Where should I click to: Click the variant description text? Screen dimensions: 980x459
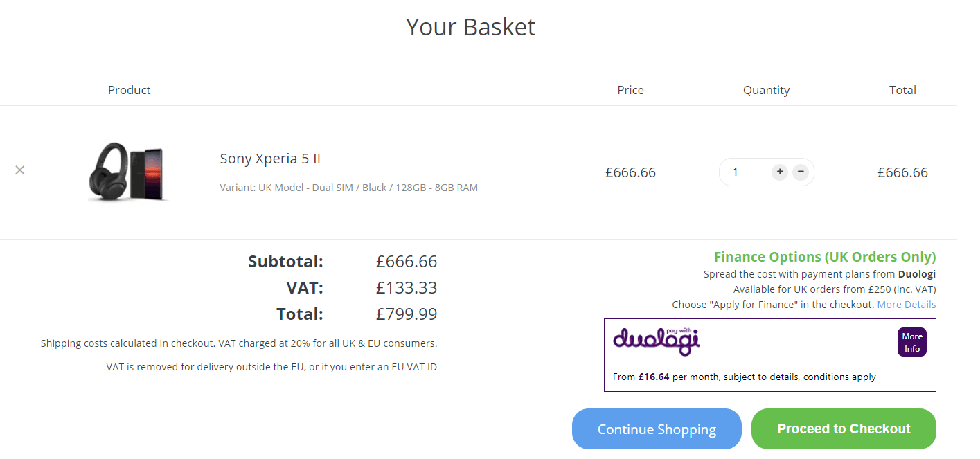[348, 188]
